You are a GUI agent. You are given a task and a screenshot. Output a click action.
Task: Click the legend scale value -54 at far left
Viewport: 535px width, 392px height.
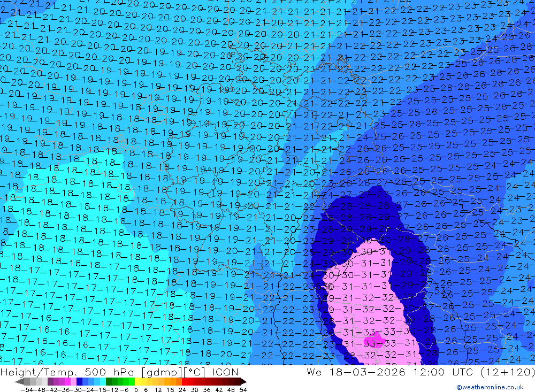[27, 390]
